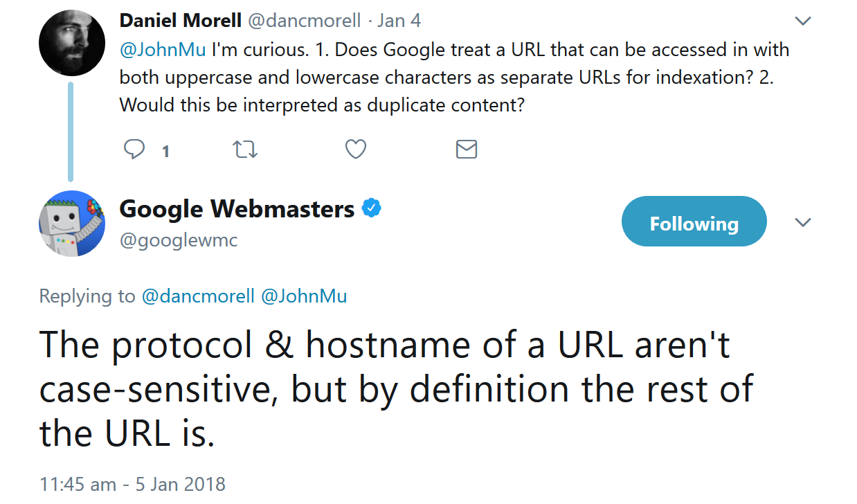Open the caret menu beside the Following button
This screenshot has height=504, width=857.
pyautogui.click(x=803, y=223)
